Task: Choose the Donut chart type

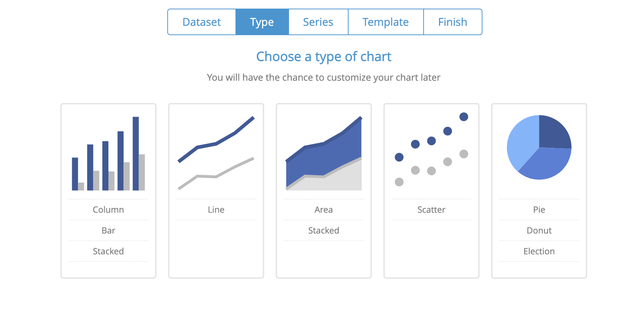Action: pyautogui.click(x=539, y=230)
